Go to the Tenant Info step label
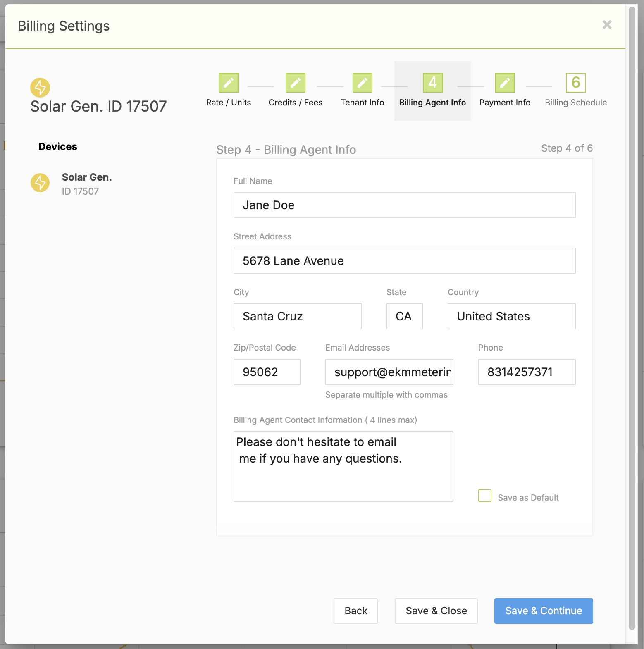 pos(363,103)
